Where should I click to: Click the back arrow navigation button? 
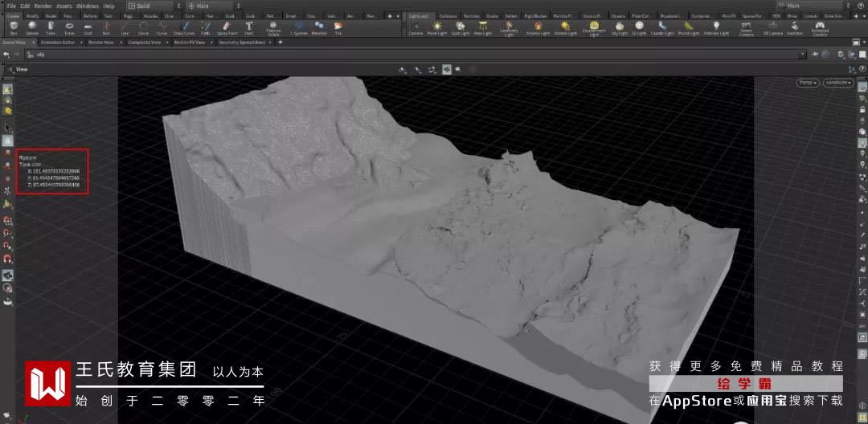tap(6, 55)
